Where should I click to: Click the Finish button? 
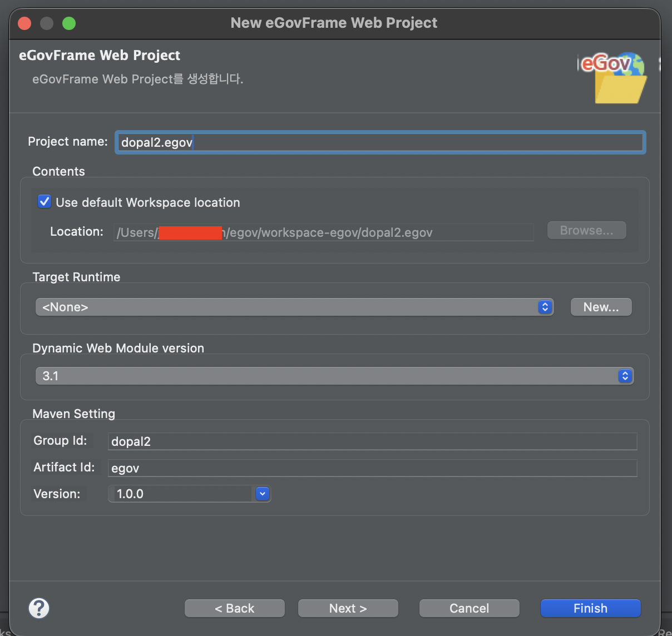point(591,608)
